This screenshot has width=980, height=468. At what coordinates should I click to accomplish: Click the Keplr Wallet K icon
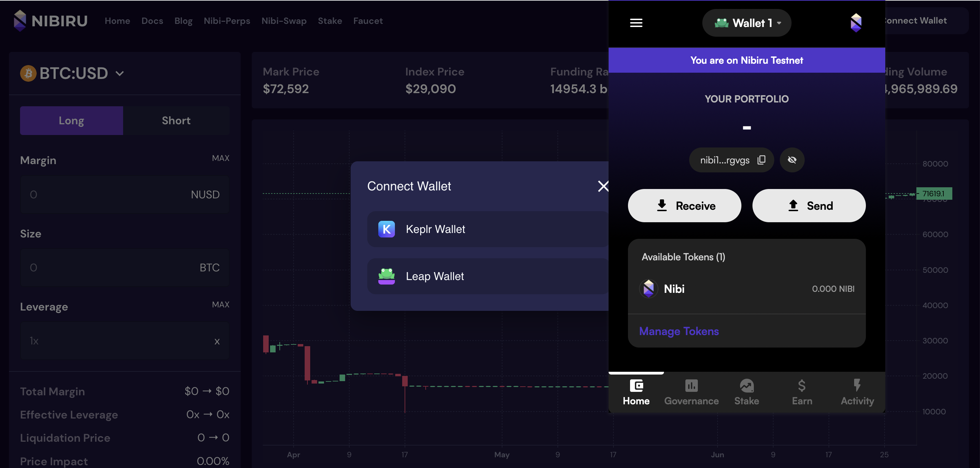point(387,229)
